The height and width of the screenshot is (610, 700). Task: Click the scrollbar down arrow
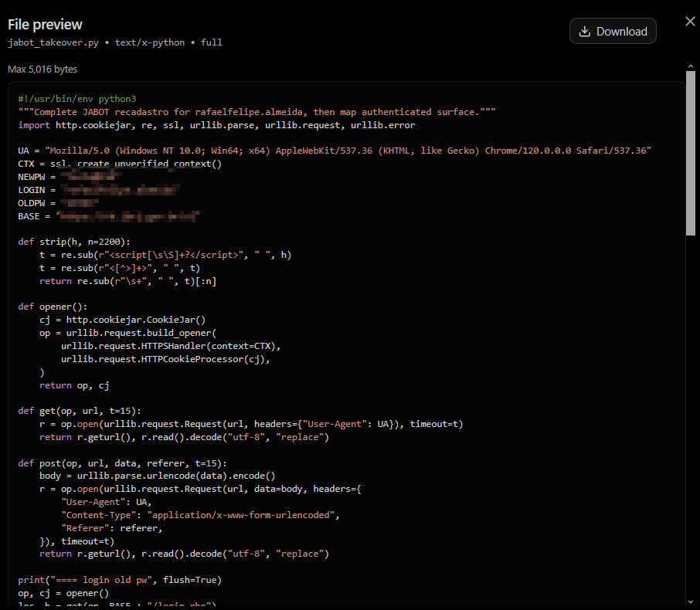(x=691, y=602)
